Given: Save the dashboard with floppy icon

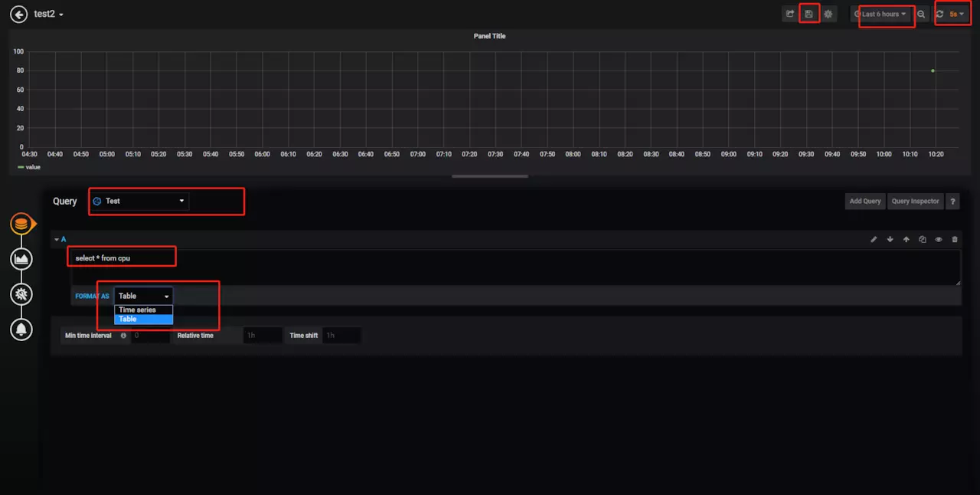Looking at the screenshot, I should (x=808, y=14).
